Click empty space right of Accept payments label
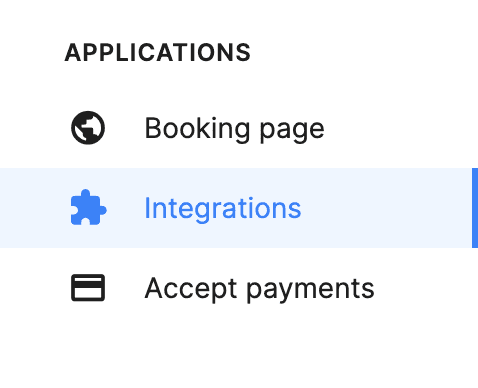The width and height of the screenshot is (478, 388). (427, 288)
